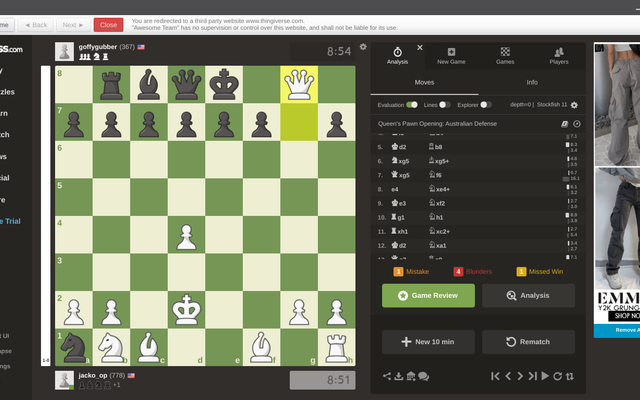Screen dimensions: 640x400
Task: Request a Rematch
Action: point(528,342)
